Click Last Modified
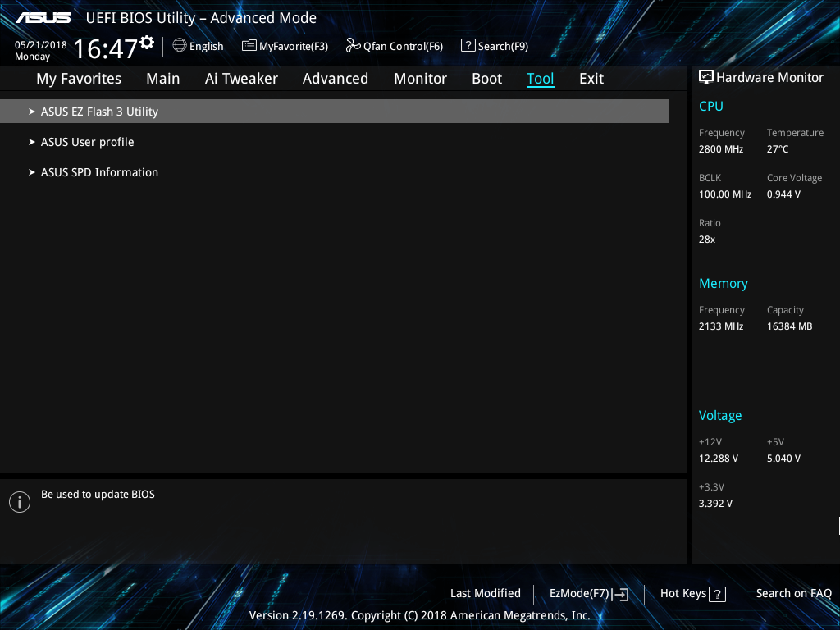The image size is (840, 630). 486,594
